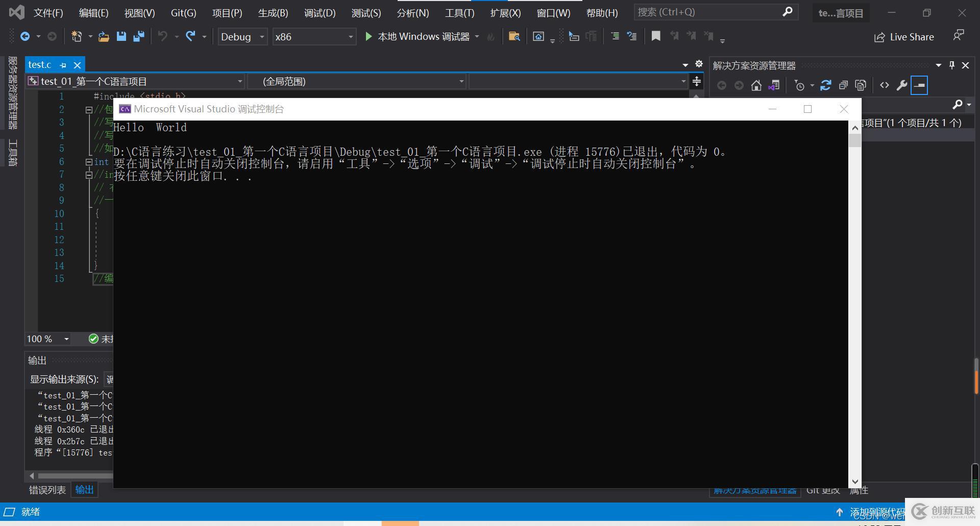
Task: Click the 添加到源代码 status bar button
Action: [871, 512]
